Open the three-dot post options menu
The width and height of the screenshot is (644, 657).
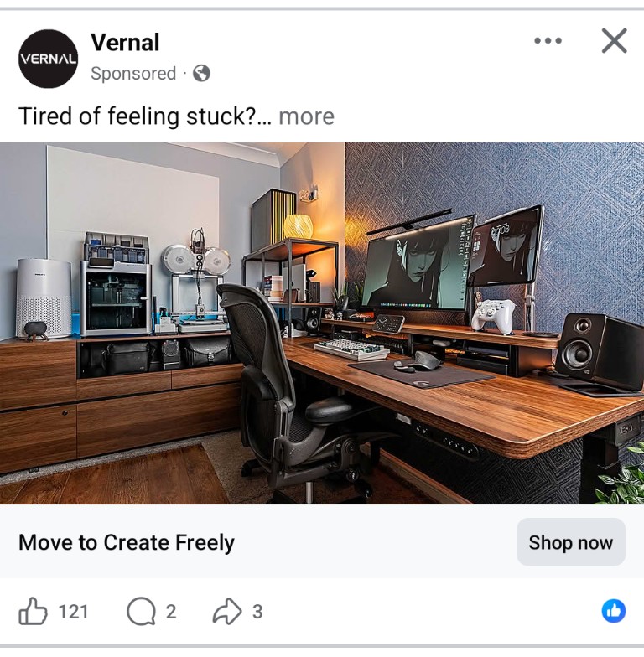pos(548,40)
